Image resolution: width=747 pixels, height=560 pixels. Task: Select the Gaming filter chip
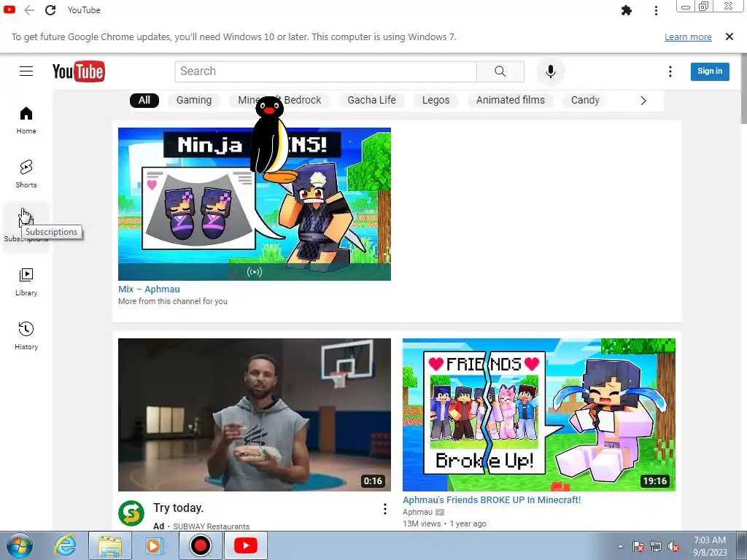coord(194,100)
